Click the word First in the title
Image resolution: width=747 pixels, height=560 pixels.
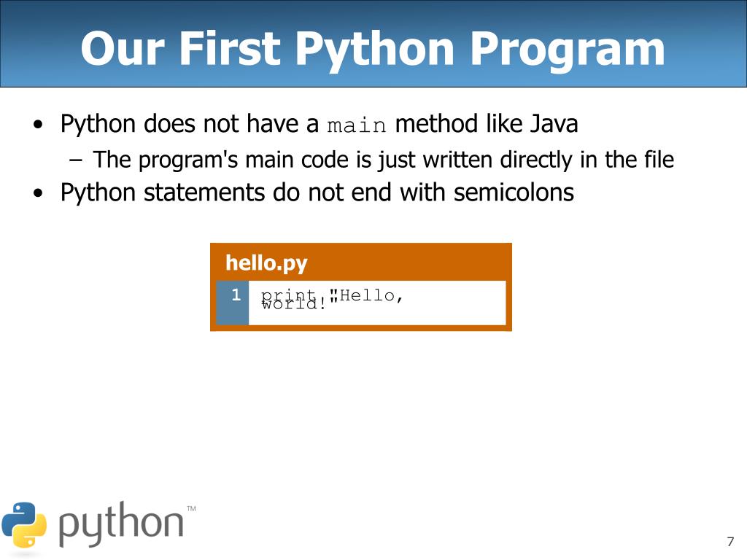(230, 48)
